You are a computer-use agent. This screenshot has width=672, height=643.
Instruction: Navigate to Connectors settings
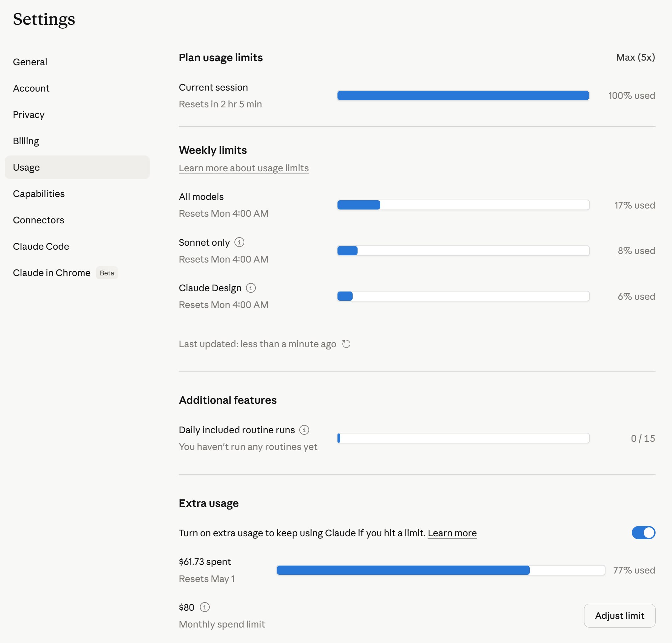pyautogui.click(x=39, y=220)
